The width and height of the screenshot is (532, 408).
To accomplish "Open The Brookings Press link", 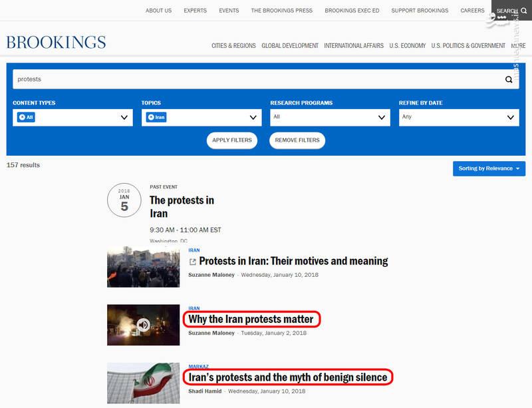I will coord(281,11).
